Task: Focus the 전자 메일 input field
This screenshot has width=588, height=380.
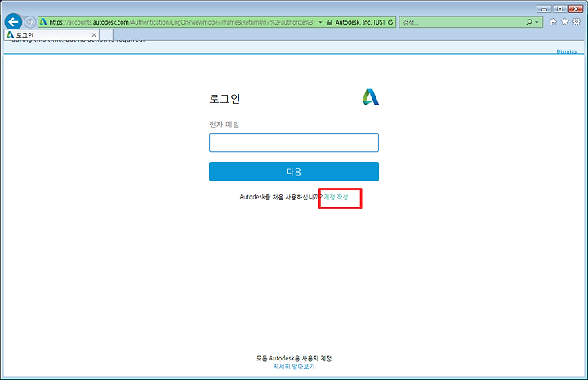Action: [294, 142]
